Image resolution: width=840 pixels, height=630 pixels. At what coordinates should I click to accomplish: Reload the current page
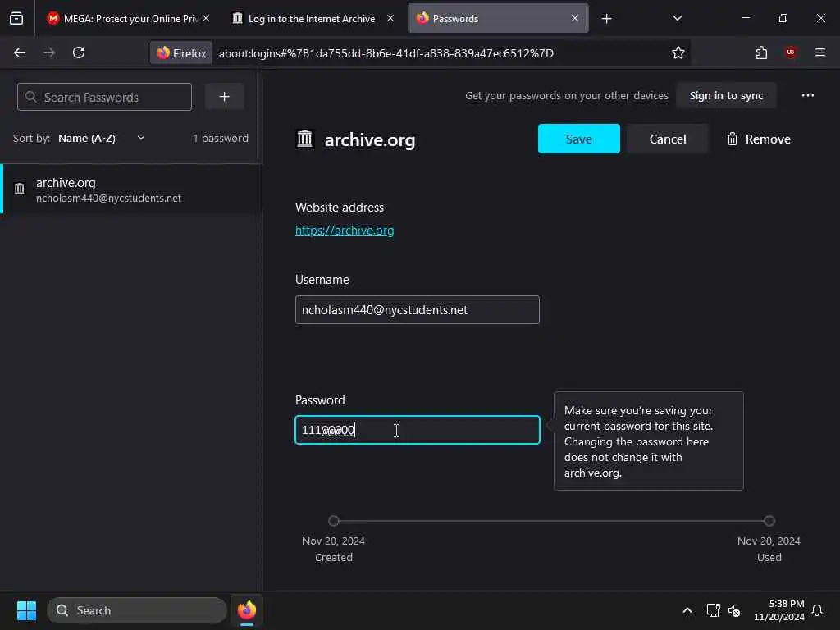(79, 52)
